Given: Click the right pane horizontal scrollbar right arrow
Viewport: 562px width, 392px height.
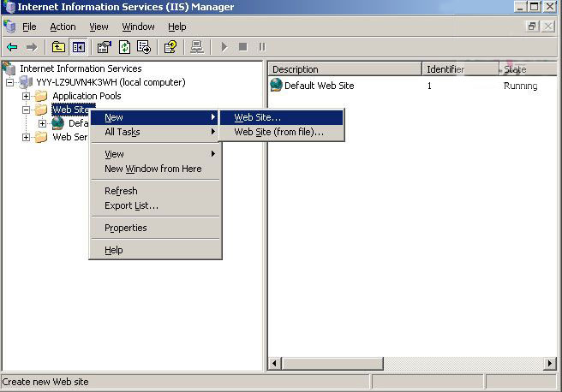Looking at the screenshot, I should tap(550, 364).
